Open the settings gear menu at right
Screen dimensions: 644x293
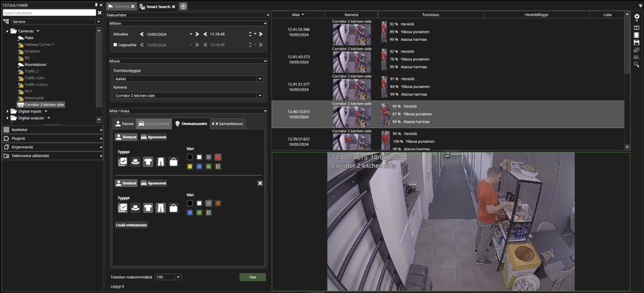pos(636,17)
